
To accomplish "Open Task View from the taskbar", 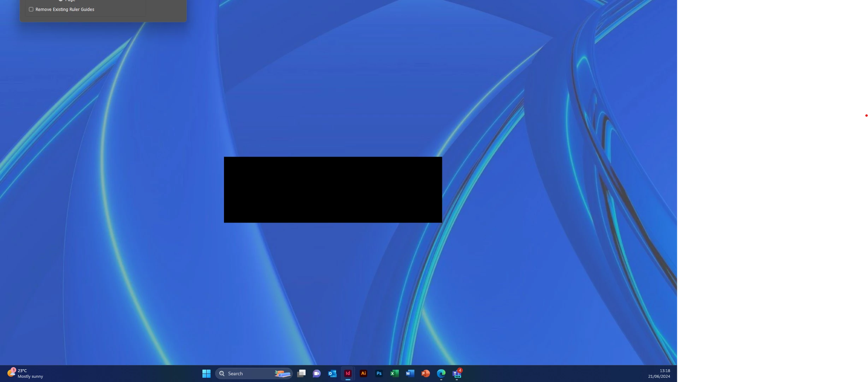I will (301, 374).
